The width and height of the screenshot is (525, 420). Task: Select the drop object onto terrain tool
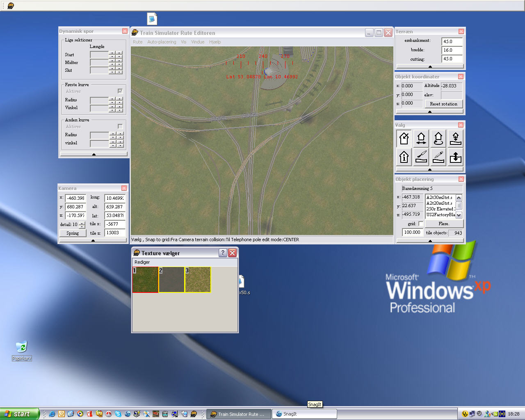pyautogui.click(x=456, y=139)
